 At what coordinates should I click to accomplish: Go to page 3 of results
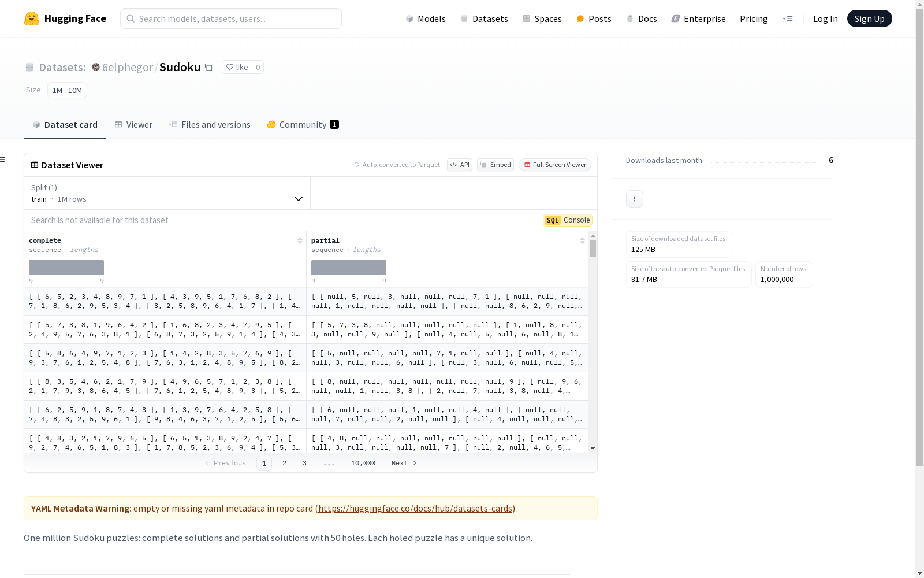(304, 463)
